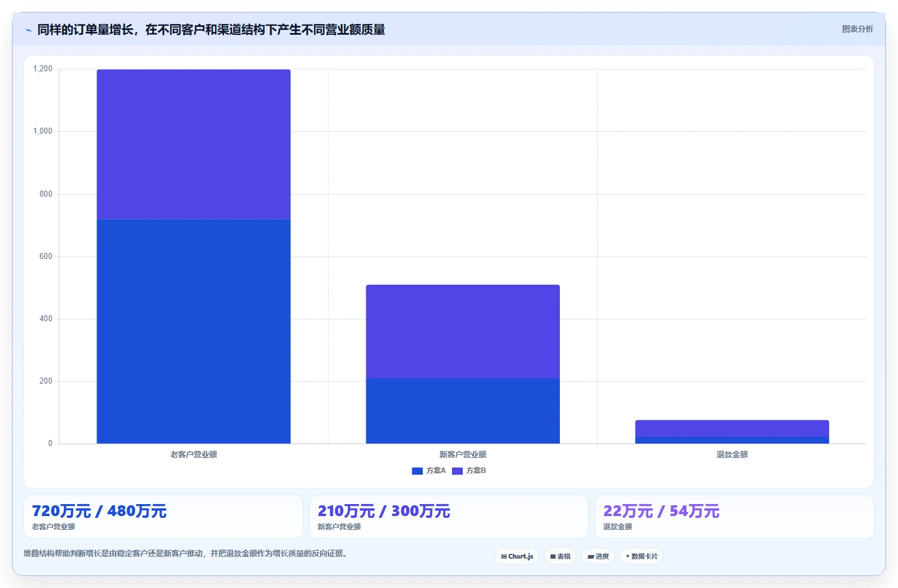
Task: Select the 进度 tag pill
Action: click(598, 556)
